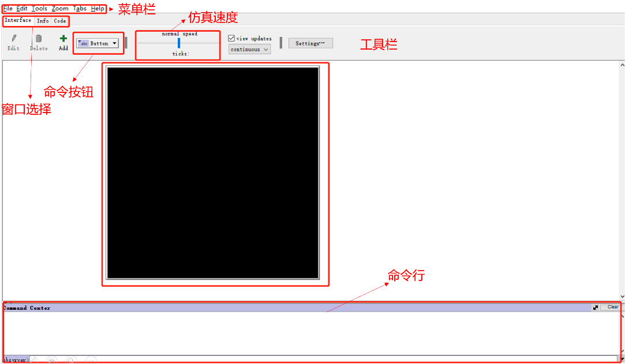Adjust the normal speed slider
Viewport: 625px width, 364px height.
click(178, 42)
